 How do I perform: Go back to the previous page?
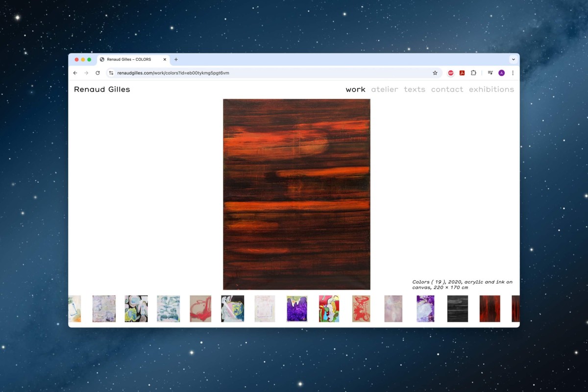tap(75, 73)
